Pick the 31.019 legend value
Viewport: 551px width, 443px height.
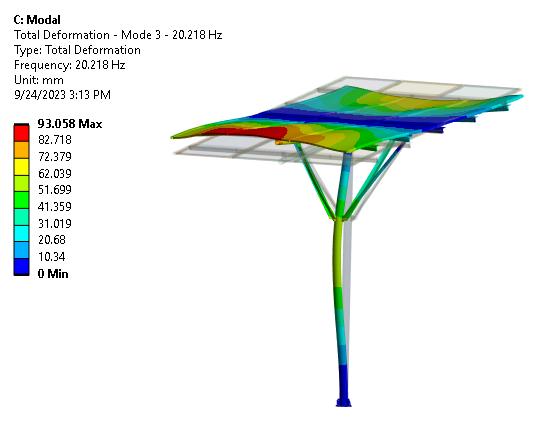tap(55, 223)
